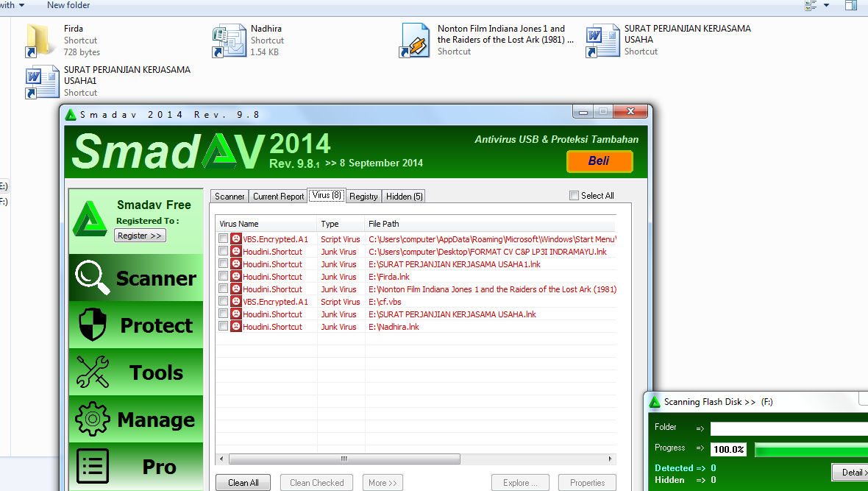This screenshot has width=868, height=491.
Task: Open the Protect shield icon
Action: click(x=93, y=324)
